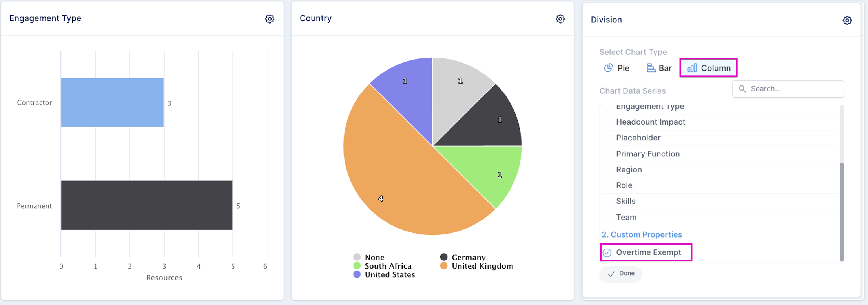868x305 pixels.
Task: Select Primary Function data series
Action: (647, 154)
